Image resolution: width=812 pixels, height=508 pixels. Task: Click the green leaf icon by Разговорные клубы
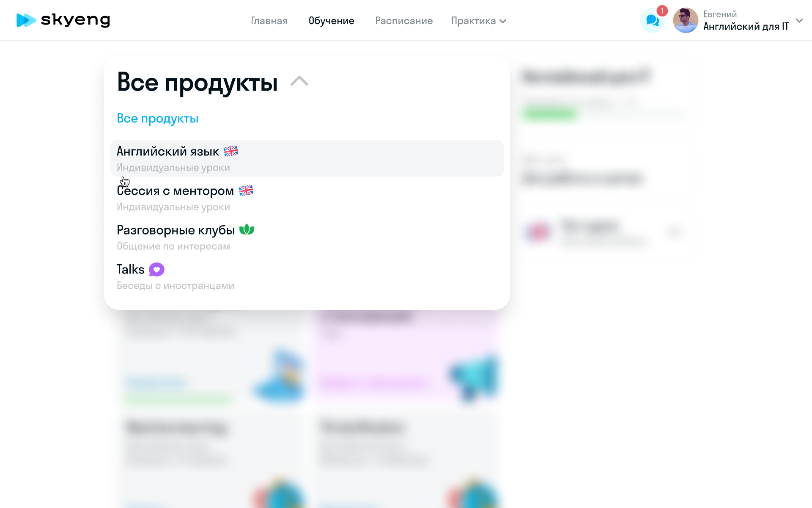(247, 230)
